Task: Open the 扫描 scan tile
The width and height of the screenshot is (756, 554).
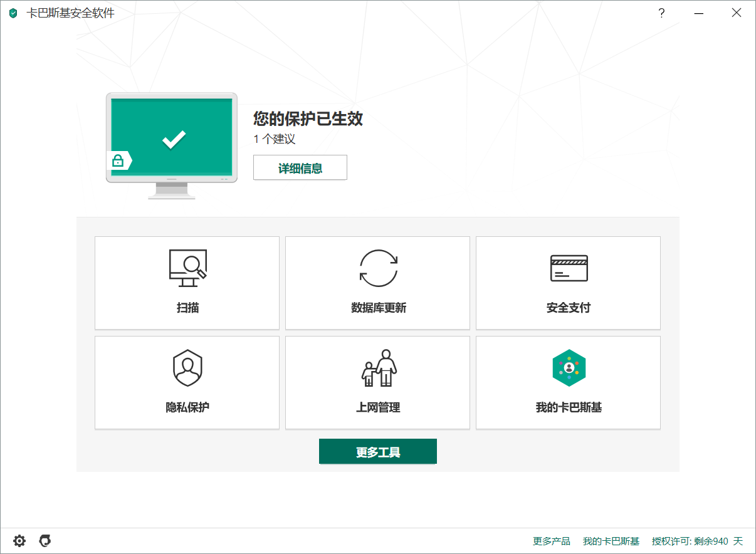Action: click(x=187, y=283)
